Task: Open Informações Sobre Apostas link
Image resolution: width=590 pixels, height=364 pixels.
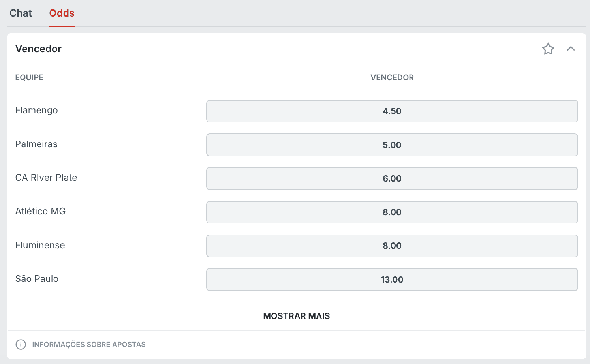Action: (x=88, y=345)
